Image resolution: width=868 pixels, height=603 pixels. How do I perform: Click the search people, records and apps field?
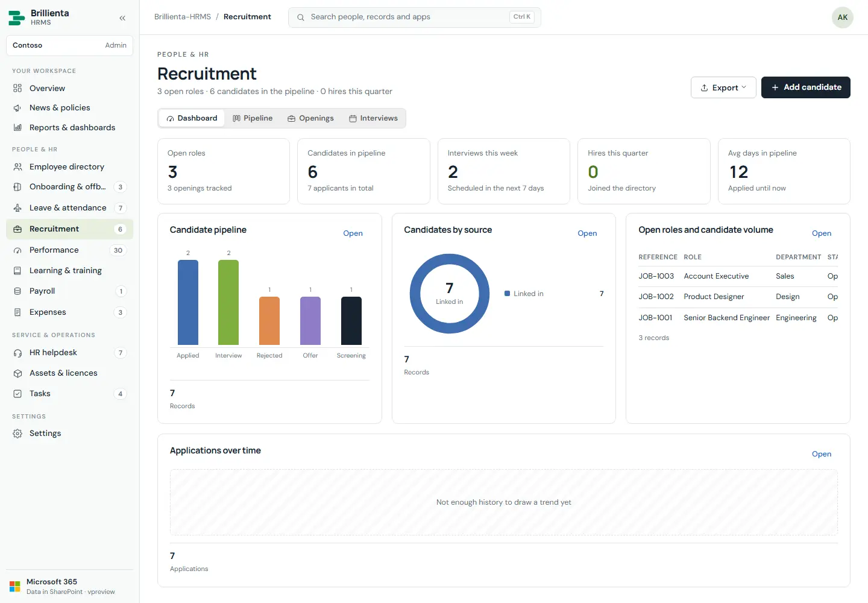415,17
